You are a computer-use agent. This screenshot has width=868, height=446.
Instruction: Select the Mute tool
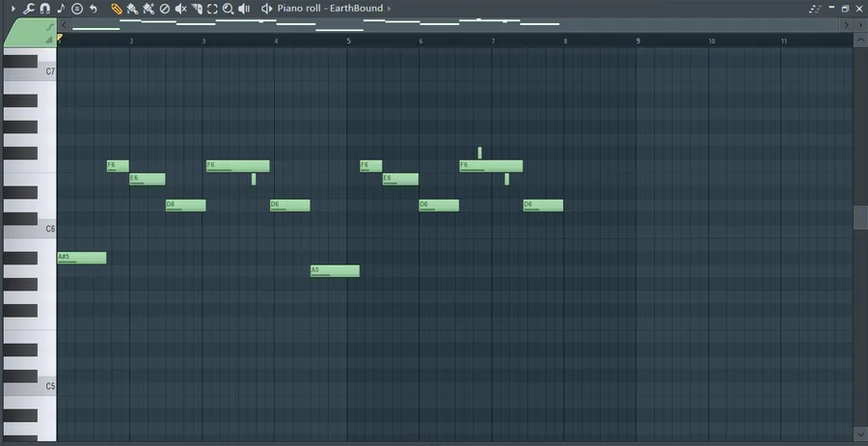click(x=180, y=9)
